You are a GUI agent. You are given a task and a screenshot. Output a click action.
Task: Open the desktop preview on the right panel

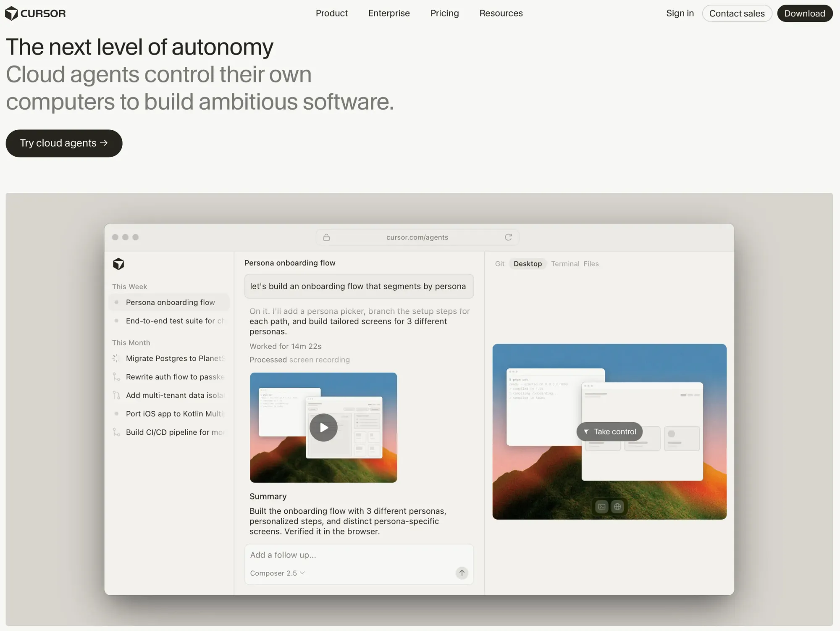[609, 432]
